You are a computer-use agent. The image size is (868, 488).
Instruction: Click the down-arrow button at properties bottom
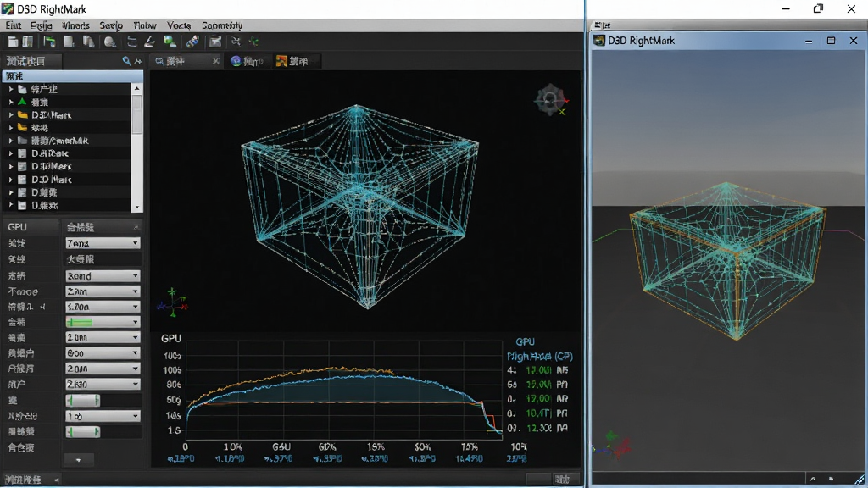tap(78, 460)
